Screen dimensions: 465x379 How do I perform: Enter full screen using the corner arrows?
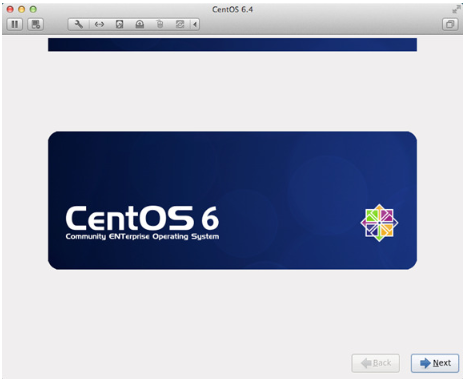pos(456,10)
